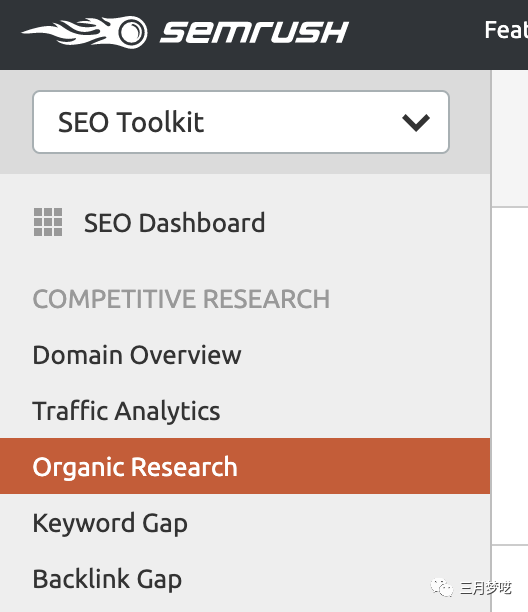
Task: Collapse the Competitive Research section header
Action: 181,299
